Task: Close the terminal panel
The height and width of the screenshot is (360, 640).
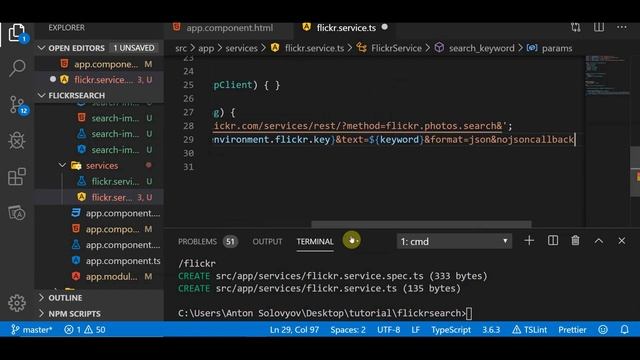Action: pos(621,241)
